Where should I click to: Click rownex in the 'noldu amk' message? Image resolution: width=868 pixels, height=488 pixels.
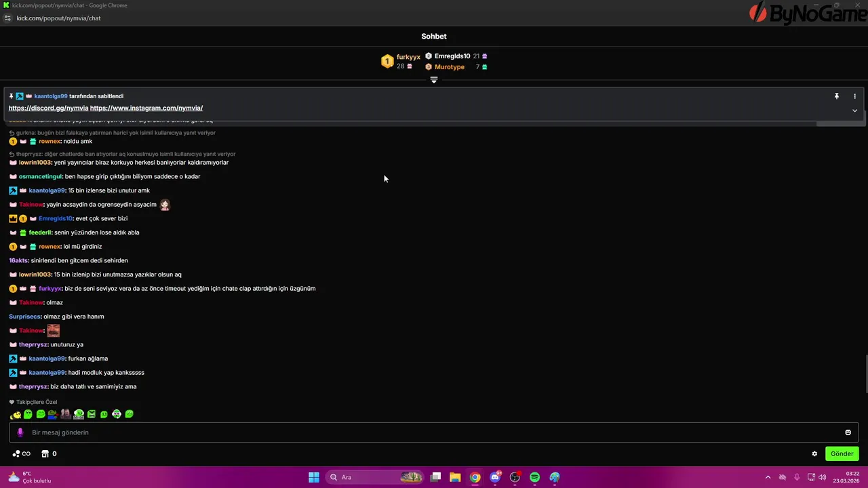(x=50, y=142)
